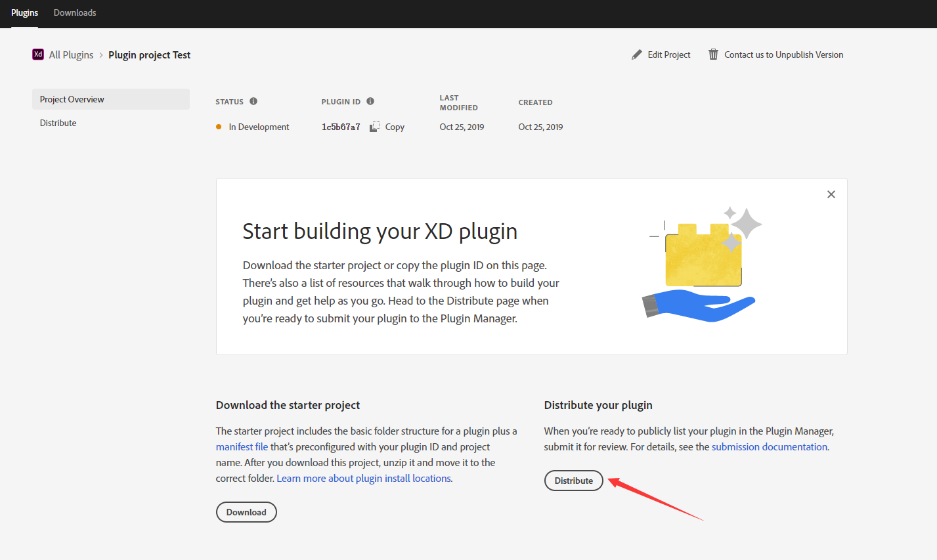This screenshot has height=560, width=937.
Task: Switch to the Downloads tab
Action: pyautogui.click(x=75, y=12)
